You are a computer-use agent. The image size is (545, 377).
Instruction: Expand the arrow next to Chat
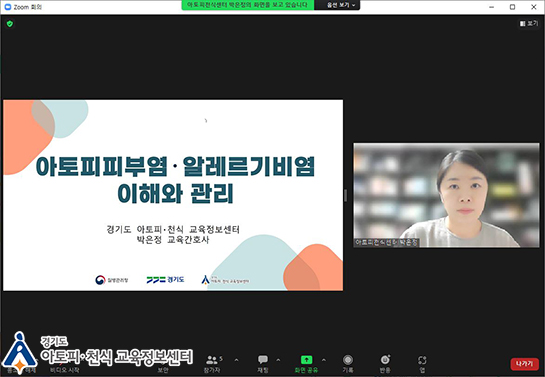278,360
